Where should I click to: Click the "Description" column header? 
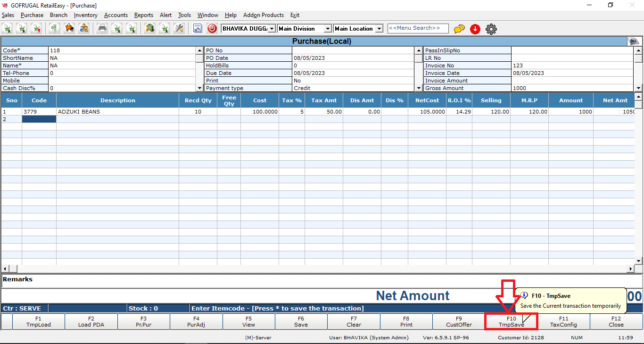tap(117, 100)
